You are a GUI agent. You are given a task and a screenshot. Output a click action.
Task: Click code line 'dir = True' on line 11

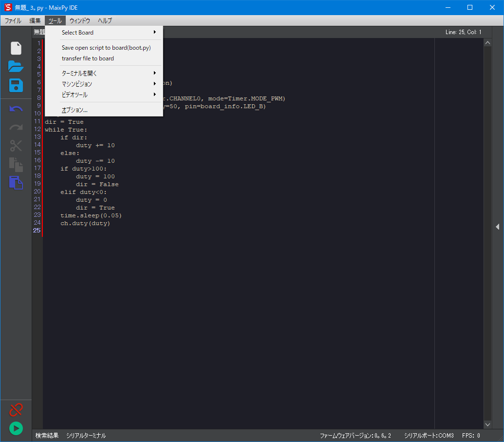click(x=64, y=122)
